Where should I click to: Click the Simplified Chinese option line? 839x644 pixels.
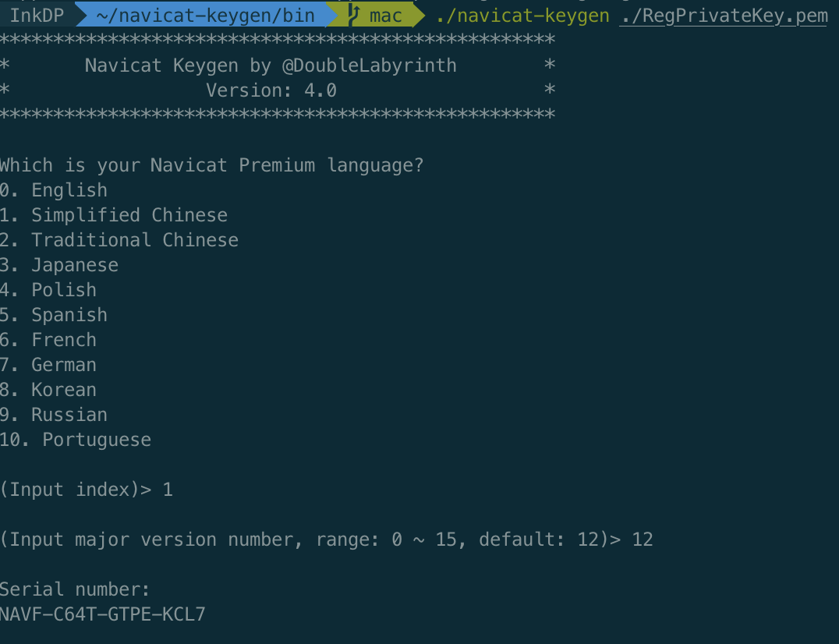pyautogui.click(x=114, y=215)
